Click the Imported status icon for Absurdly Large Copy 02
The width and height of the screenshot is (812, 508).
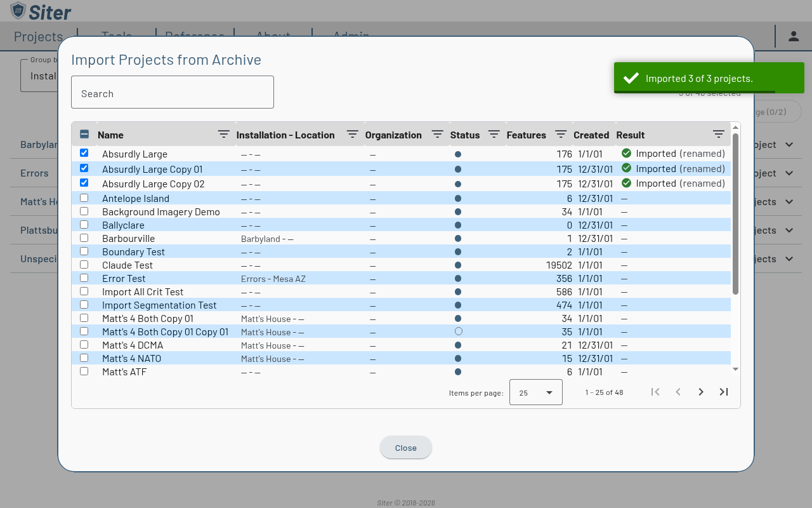(x=626, y=183)
